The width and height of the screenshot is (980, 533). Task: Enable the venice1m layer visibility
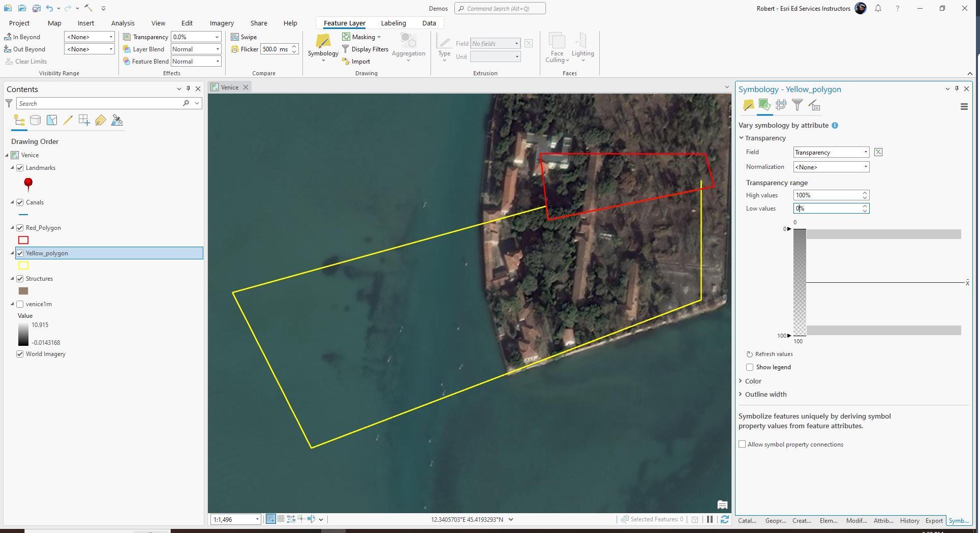20,304
